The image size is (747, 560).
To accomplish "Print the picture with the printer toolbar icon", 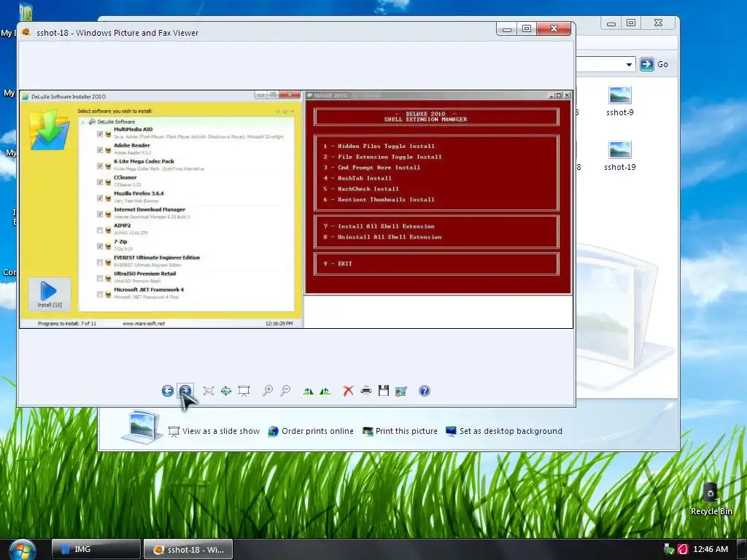I will tap(366, 391).
